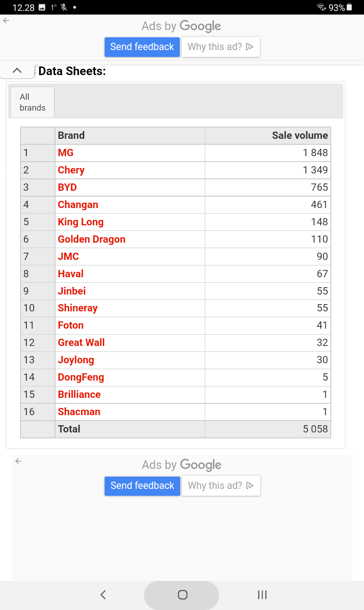Image resolution: width=364 pixels, height=610 pixels.
Task: Tap the Android back navigation arrow
Action: pos(103,595)
